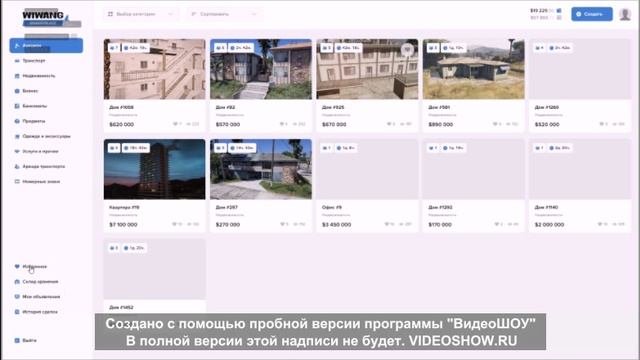Click the $3 450 000 office price
The height and width of the screenshot is (360, 640).
coord(336,224)
